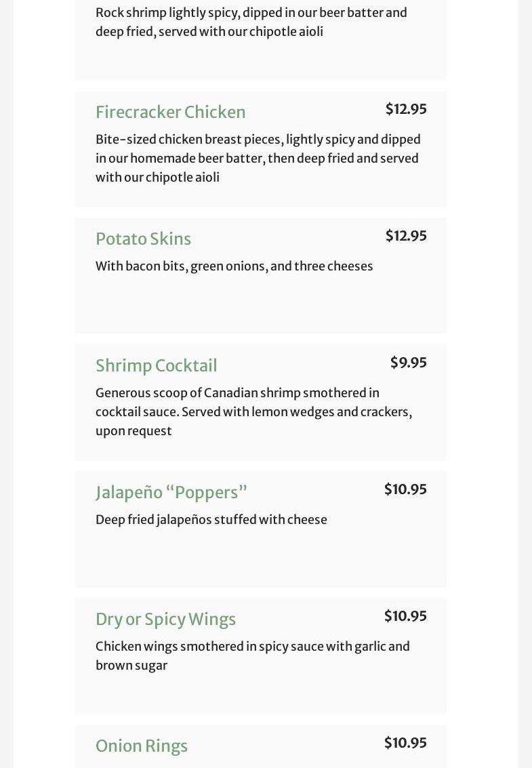The height and width of the screenshot is (768, 532).
Task: Click the $10.95 price next to Onion Rings
Action: 406,743
